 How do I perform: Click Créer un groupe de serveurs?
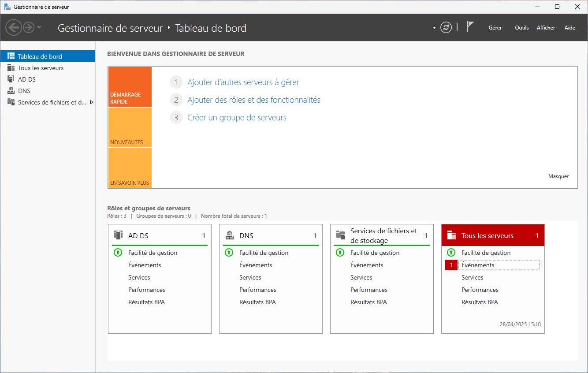coord(237,118)
